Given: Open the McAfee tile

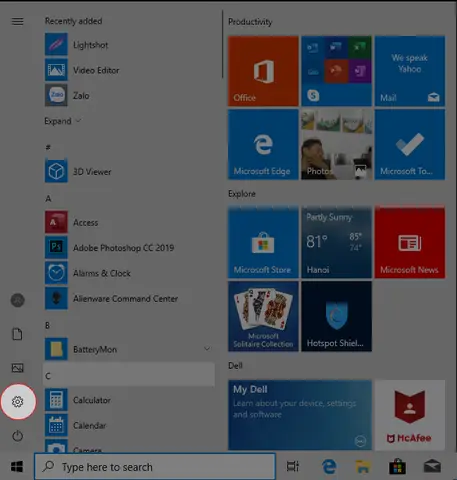Looking at the screenshot, I should 410,415.
